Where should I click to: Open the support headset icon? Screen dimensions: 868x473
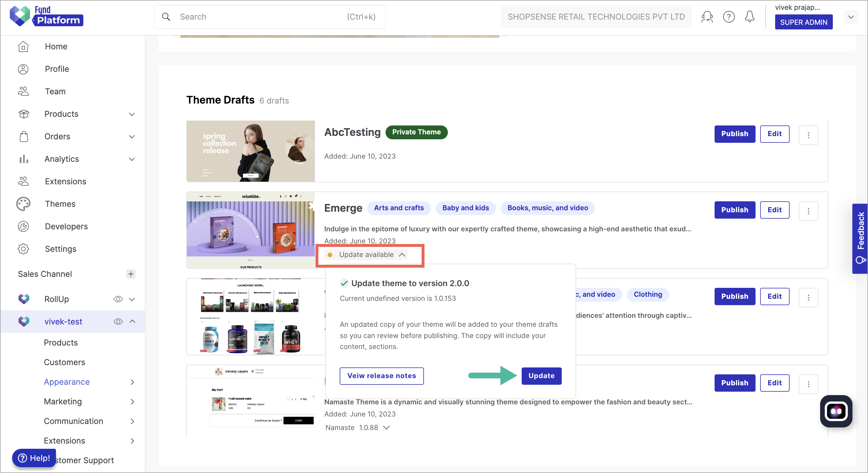click(x=707, y=16)
